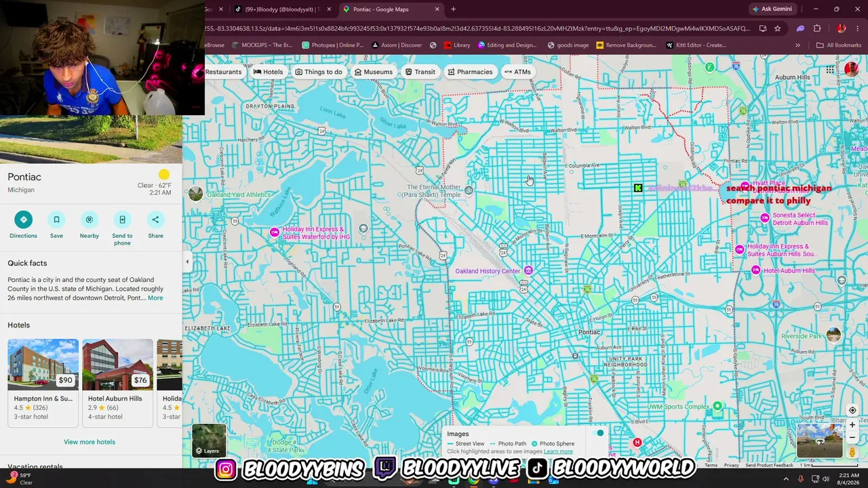Show hidden system tray icons
The height and width of the screenshot is (488, 868).
click(x=787, y=479)
